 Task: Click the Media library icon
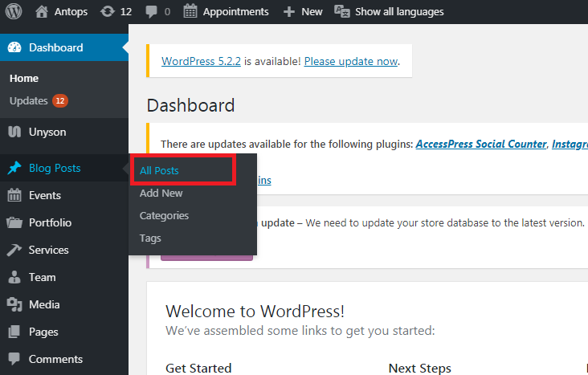pyautogui.click(x=14, y=304)
